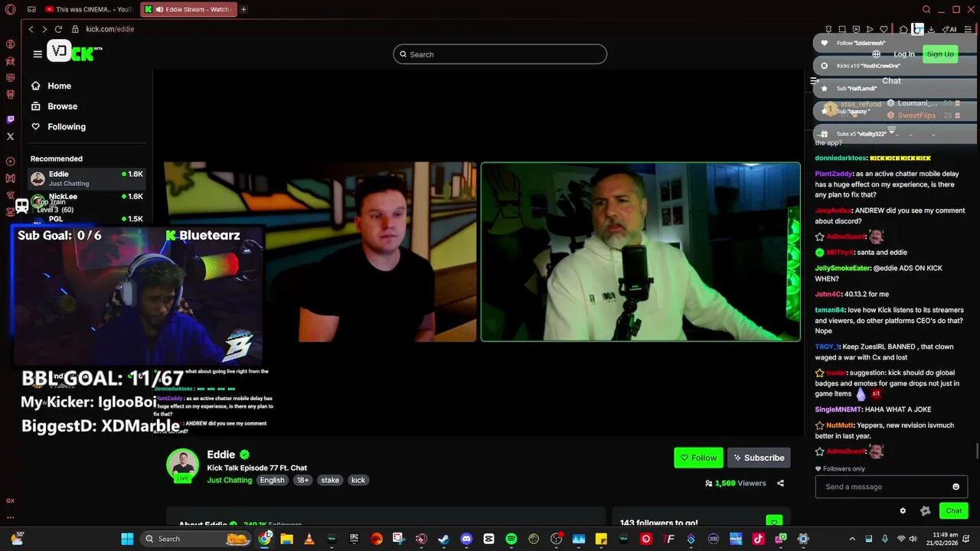This screenshot has height=551, width=980.
Task: Focus the Kick search box
Action: (500, 54)
